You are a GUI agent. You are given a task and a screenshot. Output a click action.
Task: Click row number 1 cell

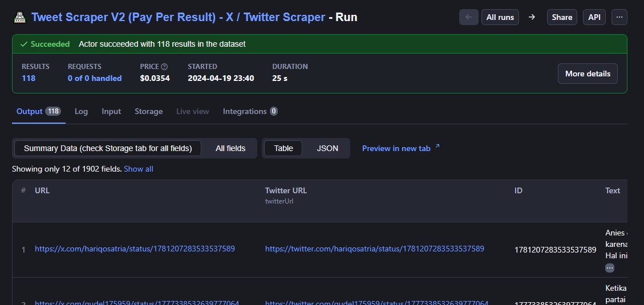coord(23,250)
